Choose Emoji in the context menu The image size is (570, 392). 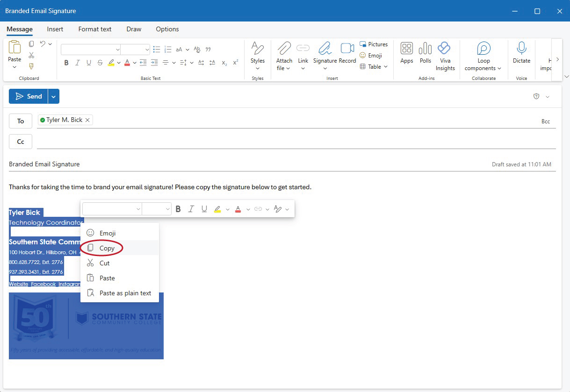120,233
